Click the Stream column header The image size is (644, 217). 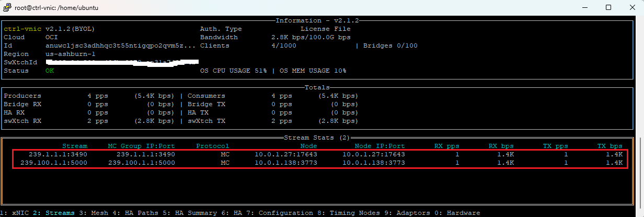(75, 146)
